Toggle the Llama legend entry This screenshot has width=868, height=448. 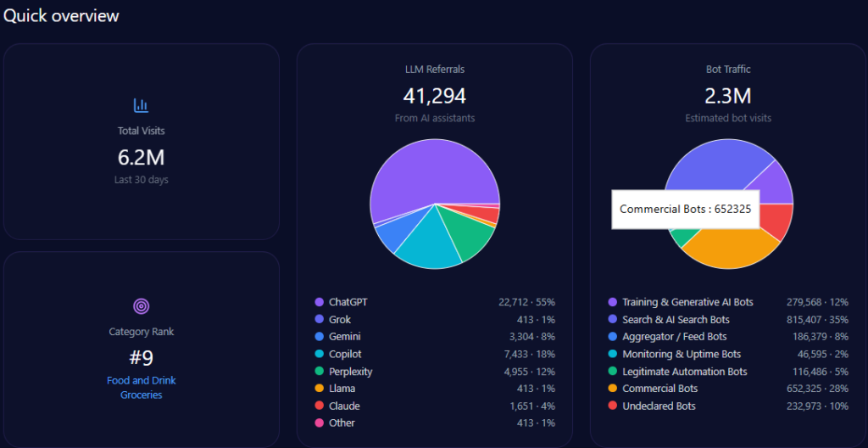coord(342,389)
